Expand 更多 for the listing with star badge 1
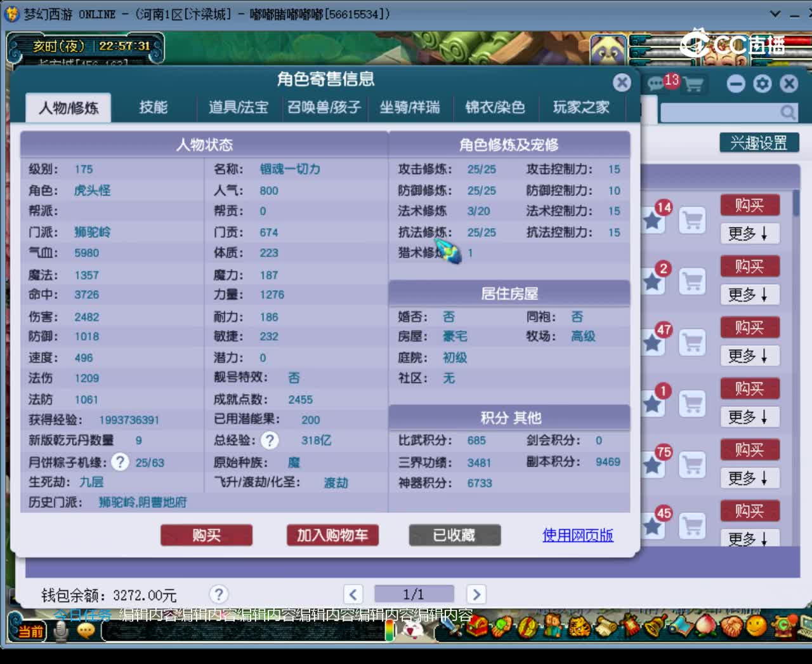 749,417
